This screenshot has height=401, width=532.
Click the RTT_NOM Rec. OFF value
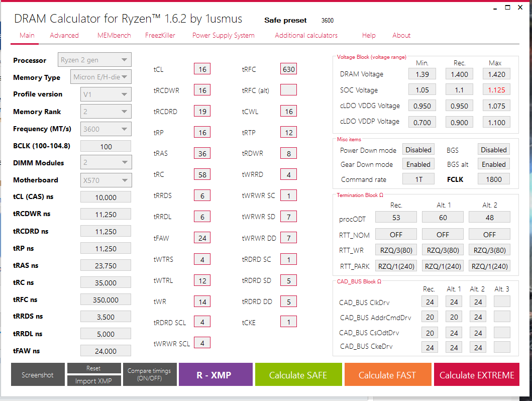click(396, 234)
